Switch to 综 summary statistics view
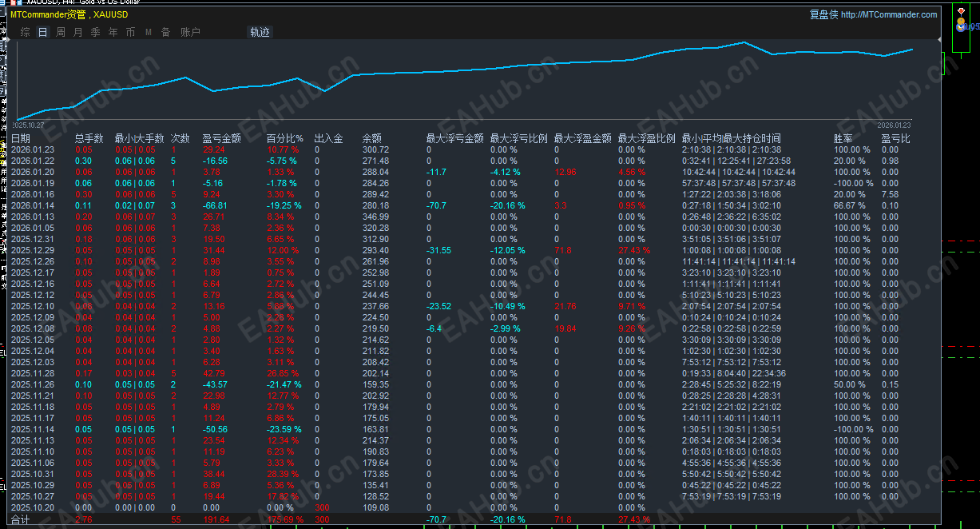This screenshot has height=529, width=980. (x=25, y=32)
